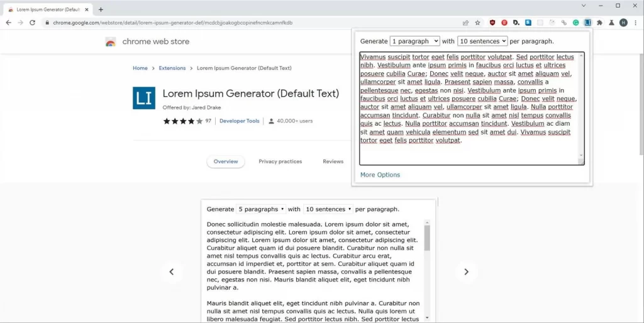Click the blue 'LI' extension logo
This screenshot has width=644, height=323.
point(144,98)
